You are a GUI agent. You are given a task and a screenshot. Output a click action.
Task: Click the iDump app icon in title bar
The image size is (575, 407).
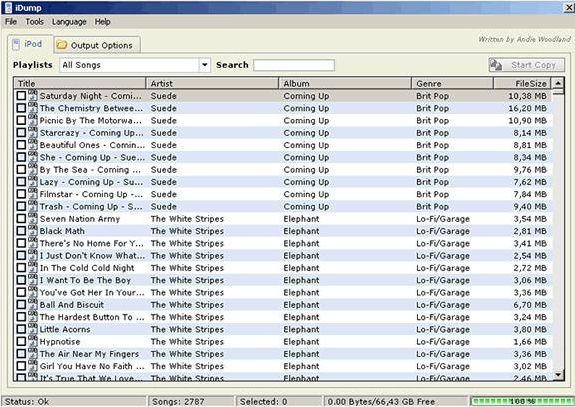tap(8, 7)
